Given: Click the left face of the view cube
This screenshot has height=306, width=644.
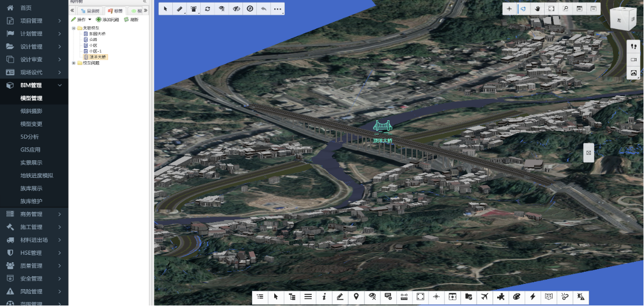Looking at the screenshot, I should tap(619, 21).
